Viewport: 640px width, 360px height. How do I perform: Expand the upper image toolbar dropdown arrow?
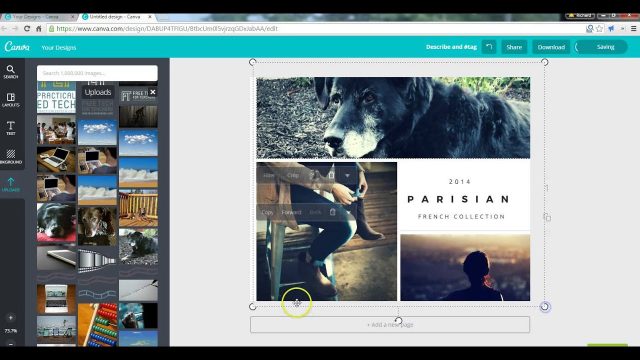tap(347, 176)
